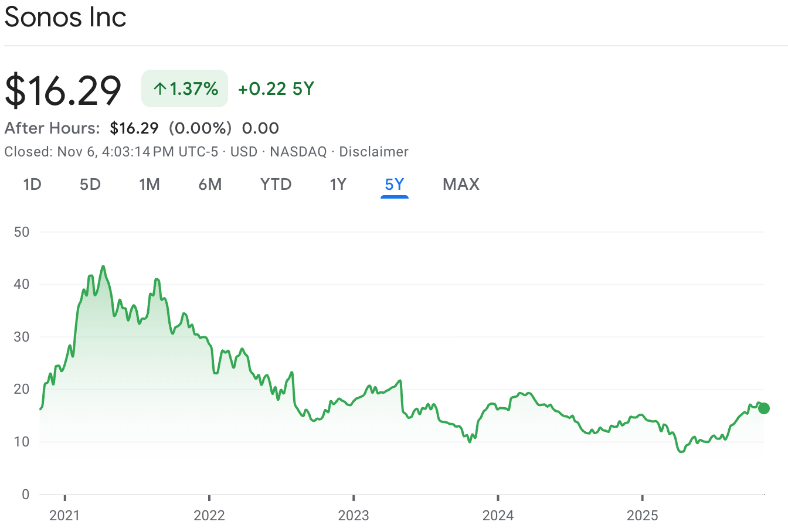Viewport: 788px width, 532px height.
Task: Click the 2021 x-axis label
Action: click(64, 516)
